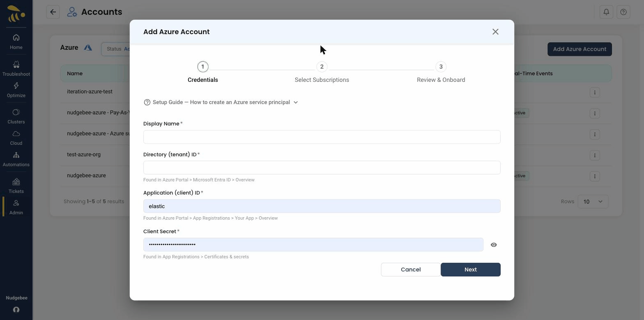Screen dimensions: 644x320
Task: Open the Status filter dropdown
Action: click(x=116, y=49)
